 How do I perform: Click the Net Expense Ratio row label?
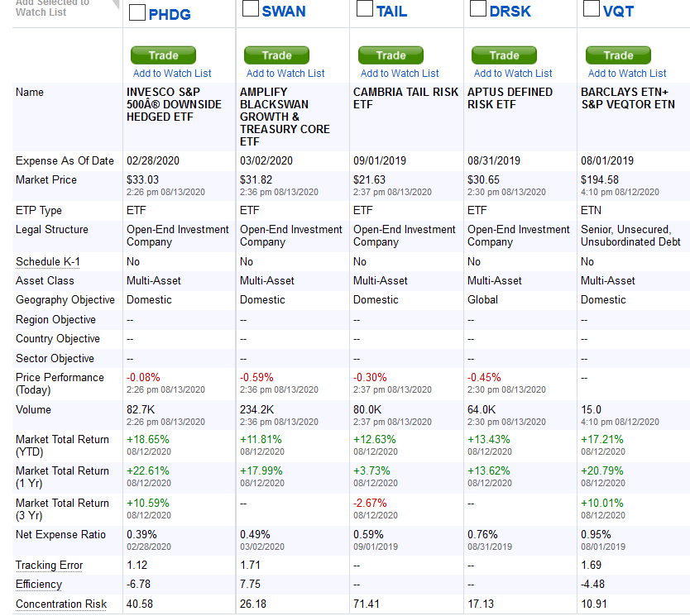(x=60, y=535)
